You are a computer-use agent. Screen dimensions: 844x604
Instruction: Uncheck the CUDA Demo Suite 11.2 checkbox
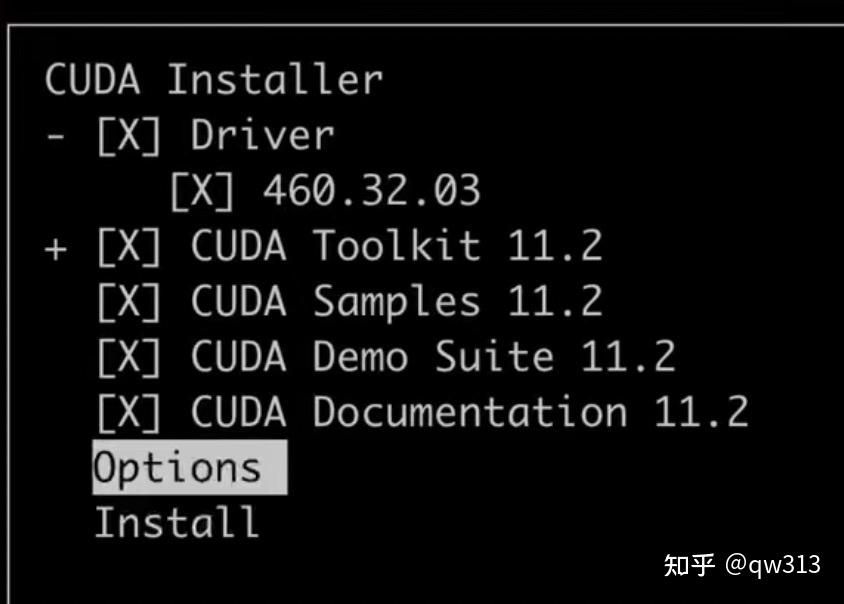[x=129, y=357]
